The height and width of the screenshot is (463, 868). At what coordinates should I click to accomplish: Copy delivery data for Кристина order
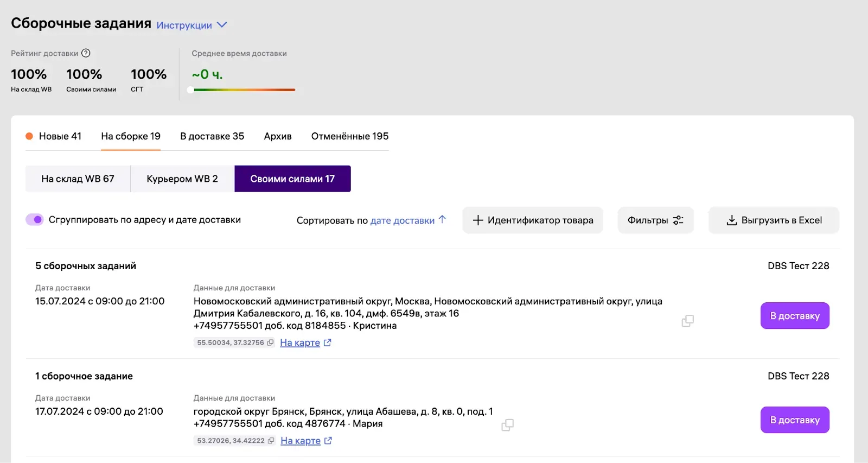[687, 321]
